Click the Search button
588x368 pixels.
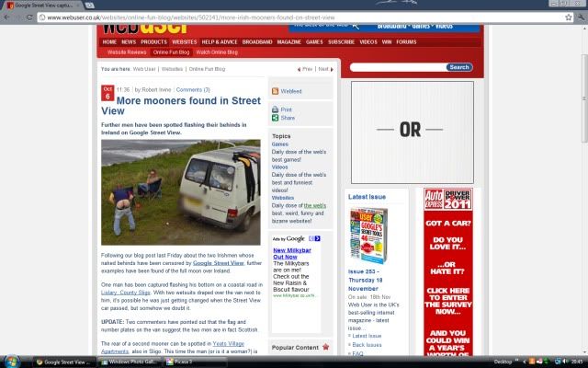pyautogui.click(x=459, y=67)
